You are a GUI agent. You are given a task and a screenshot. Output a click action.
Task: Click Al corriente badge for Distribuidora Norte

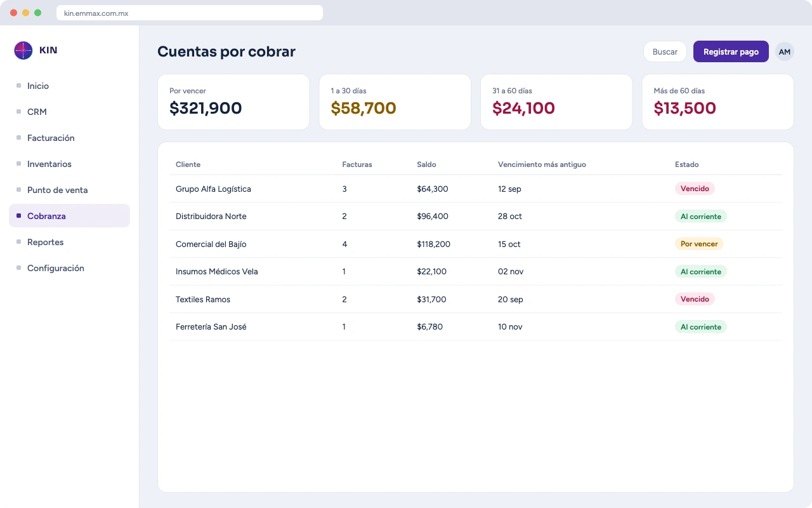pos(701,217)
